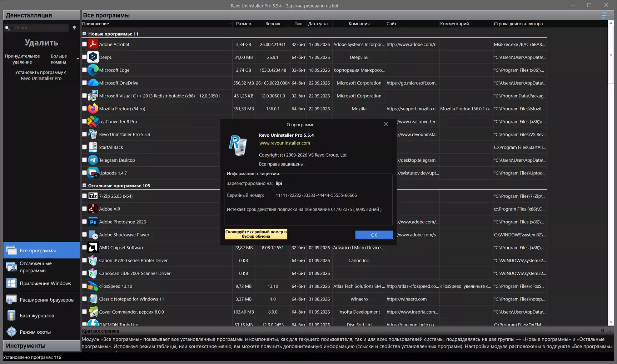
Task: Click the Adobe AIR icon
Action: [93, 209]
